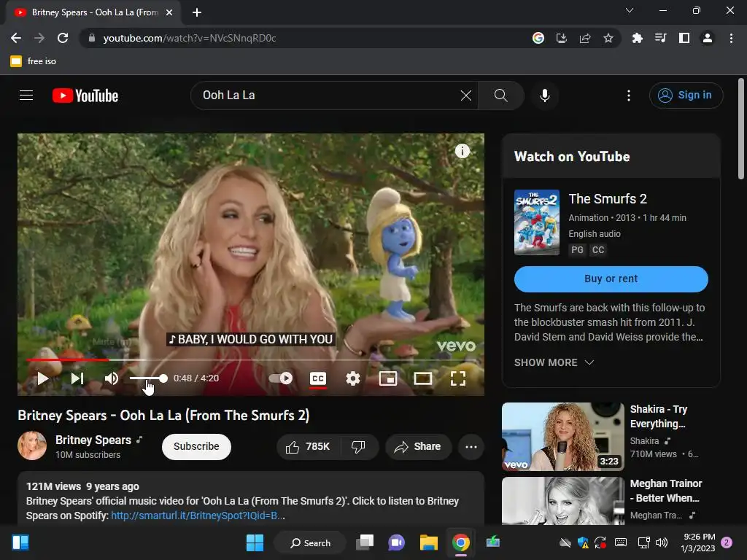This screenshot has height=560, width=747.
Task: Open the Britney Spears channel avatar
Action: pos(32,446)
